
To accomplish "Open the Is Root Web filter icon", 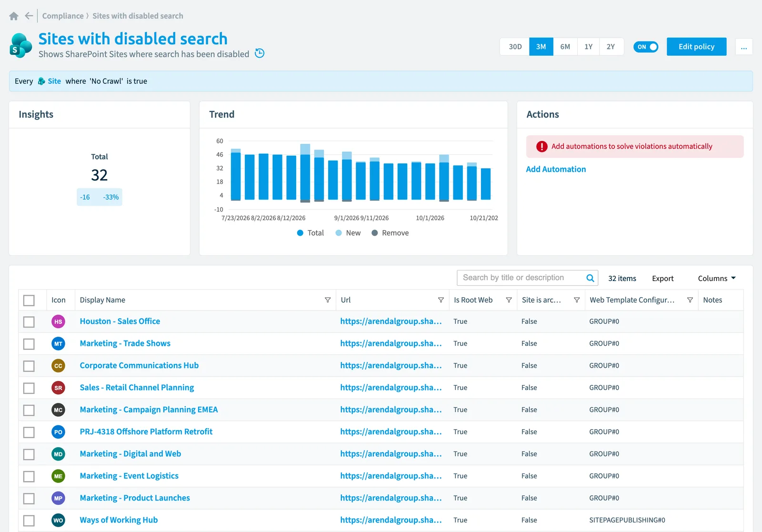I will coord(509,300).
